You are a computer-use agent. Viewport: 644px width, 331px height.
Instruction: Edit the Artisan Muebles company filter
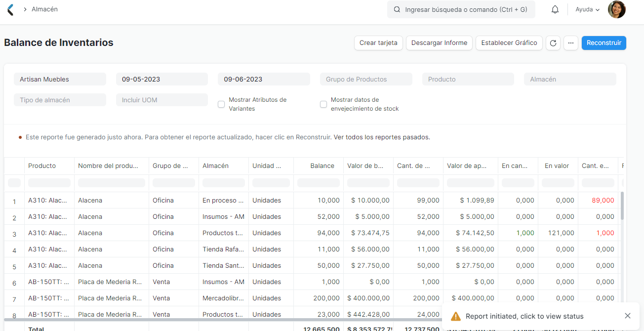[60, 79]
